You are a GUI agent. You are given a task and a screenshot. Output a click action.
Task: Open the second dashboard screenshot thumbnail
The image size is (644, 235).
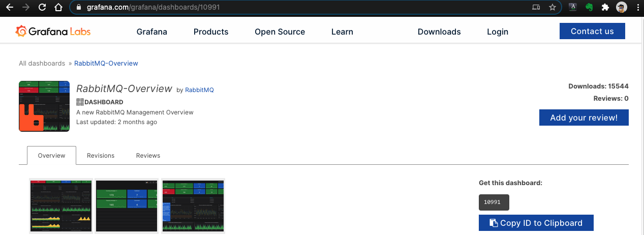coord(127,205)
